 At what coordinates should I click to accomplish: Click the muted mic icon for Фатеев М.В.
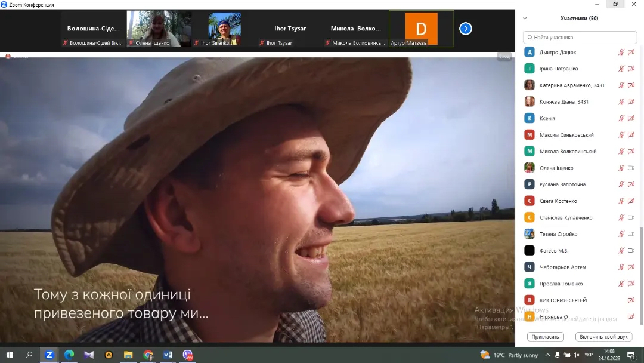[x=621, y=251]
